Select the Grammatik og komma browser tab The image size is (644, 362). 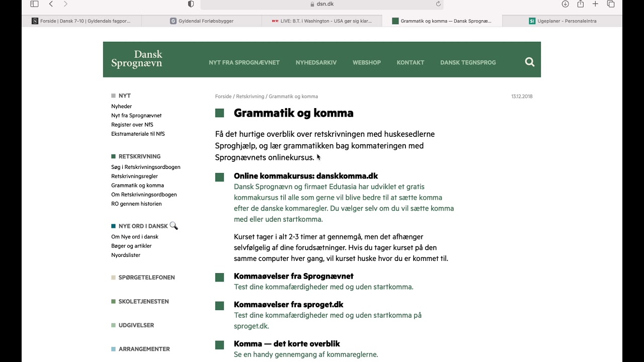point(442,21)
